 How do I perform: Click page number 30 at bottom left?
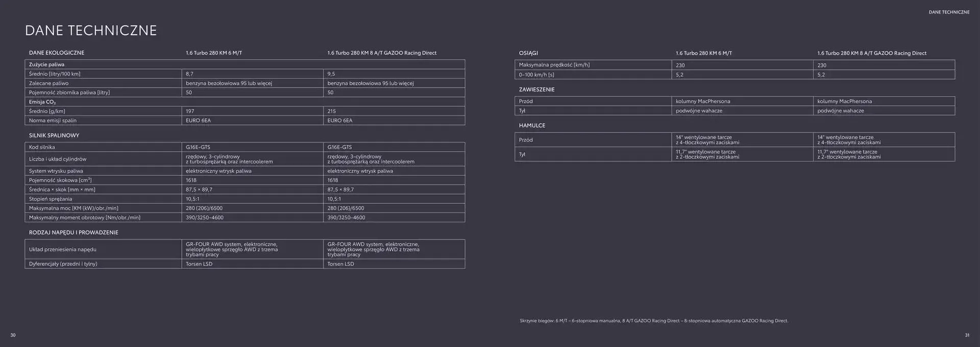pos(13,335)
